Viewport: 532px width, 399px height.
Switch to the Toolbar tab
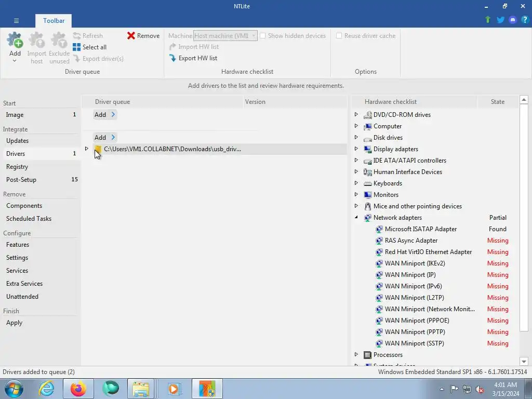coord(54,21)
